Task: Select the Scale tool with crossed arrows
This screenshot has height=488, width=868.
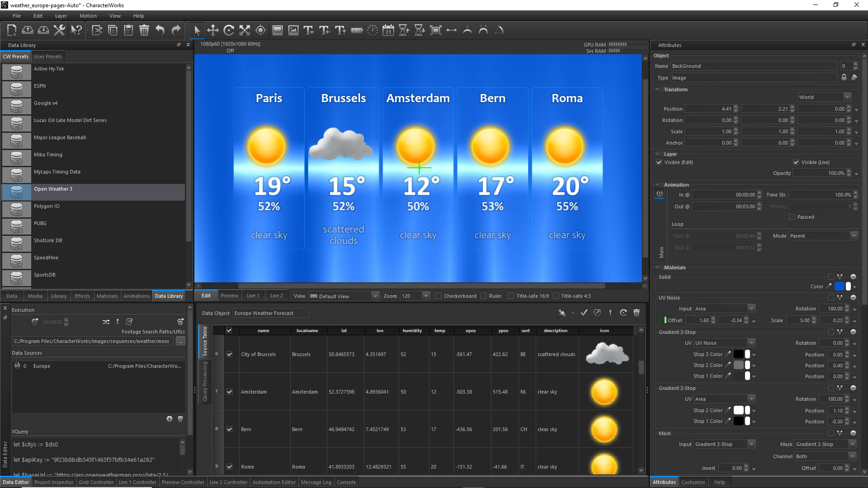Action: click(245, 30)
